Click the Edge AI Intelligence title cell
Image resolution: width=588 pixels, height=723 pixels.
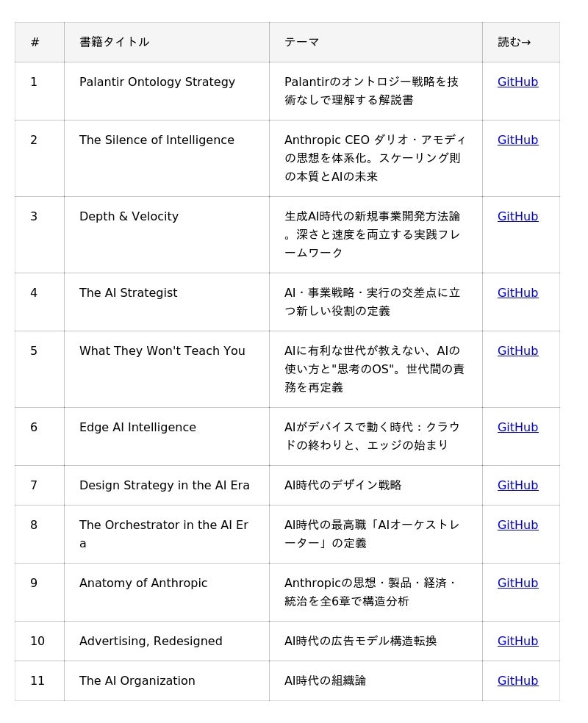click(x=137, y=428)
